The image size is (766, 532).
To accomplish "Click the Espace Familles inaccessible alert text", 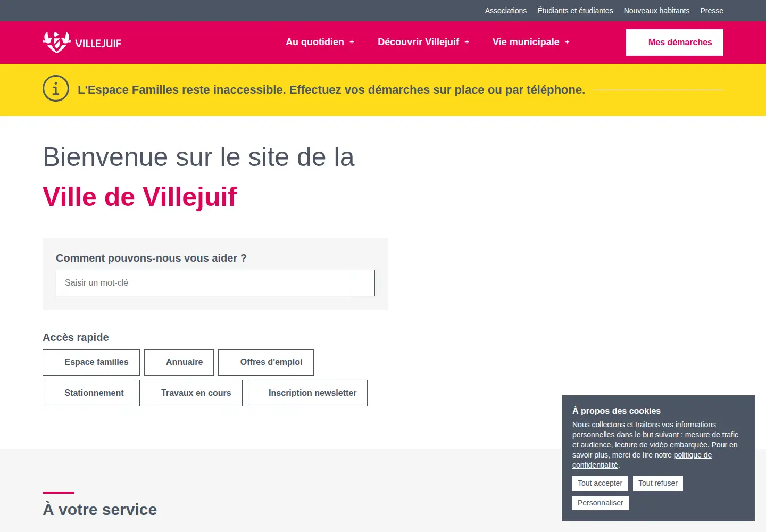I will tap(331, 90).
